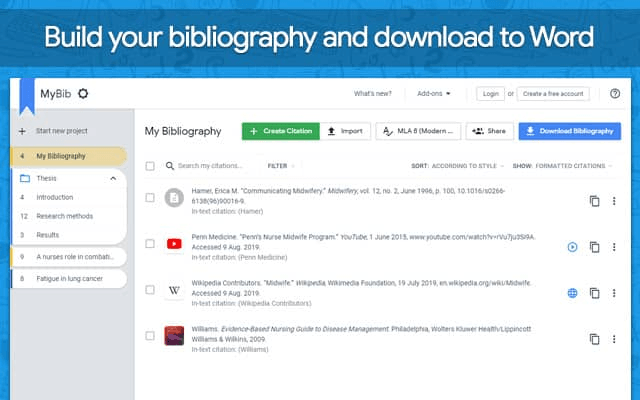
Task: Check the Penn Medicine citation checkbox
Action: click(x=150, y=244)
